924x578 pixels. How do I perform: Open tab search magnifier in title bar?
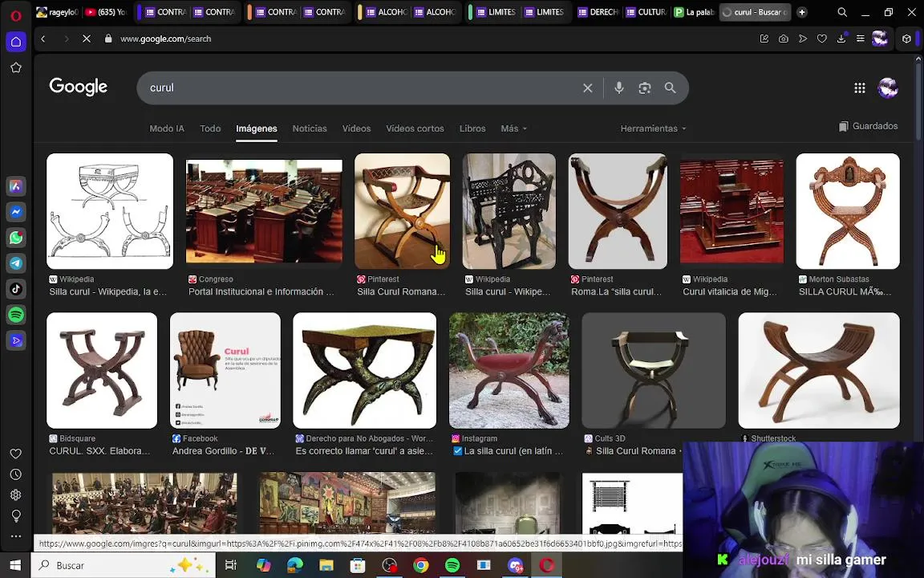(x=843, y=12)
